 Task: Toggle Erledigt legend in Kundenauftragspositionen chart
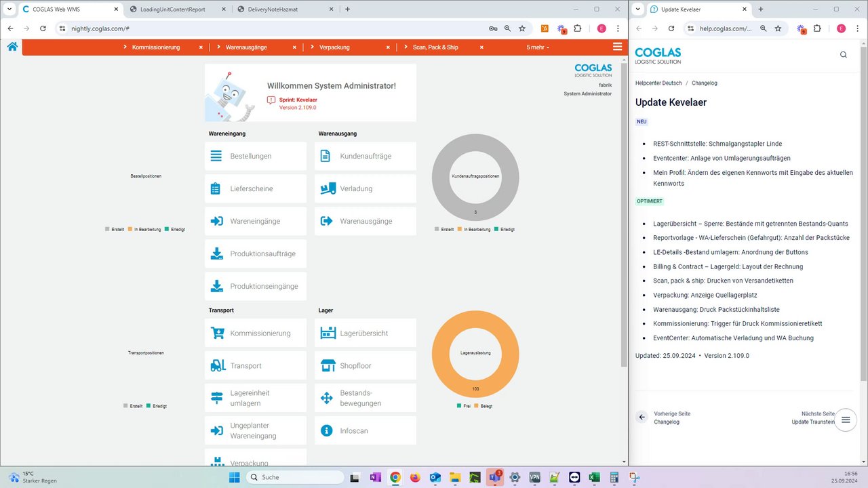click(x=505, y=230)
